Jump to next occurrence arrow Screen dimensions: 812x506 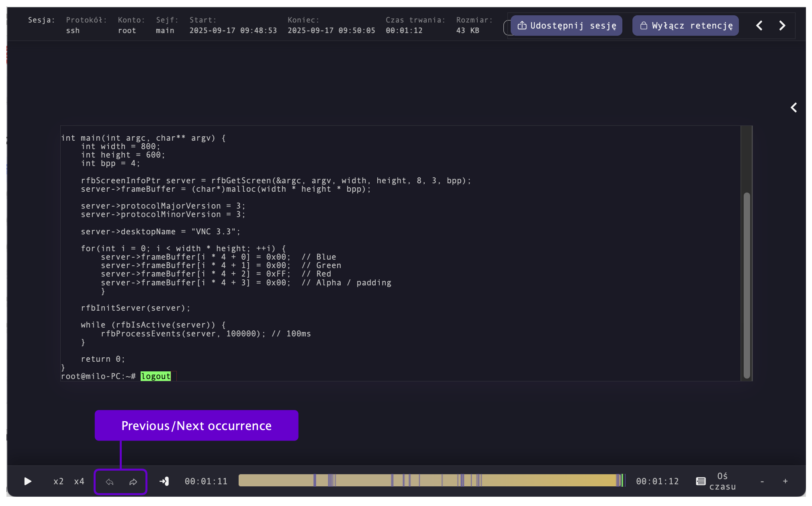(x=133, y=481)
